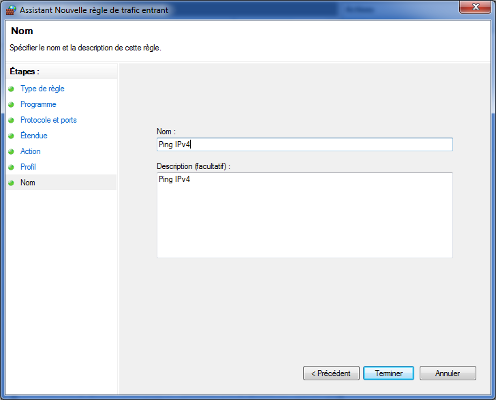Go to the Type de règle step
Viewport: 496px width, 400px height.
pyautogui.click(x=42, y=89)
